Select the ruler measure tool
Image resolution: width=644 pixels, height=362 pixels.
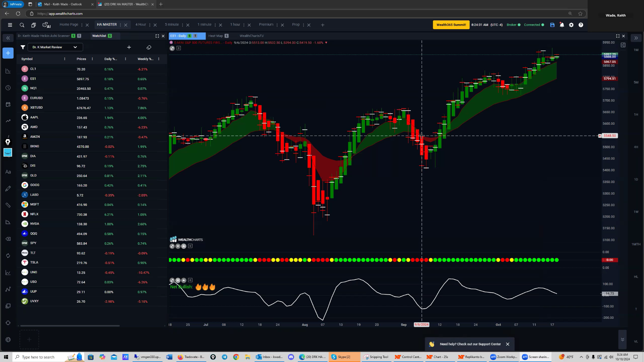pos(8,205)
